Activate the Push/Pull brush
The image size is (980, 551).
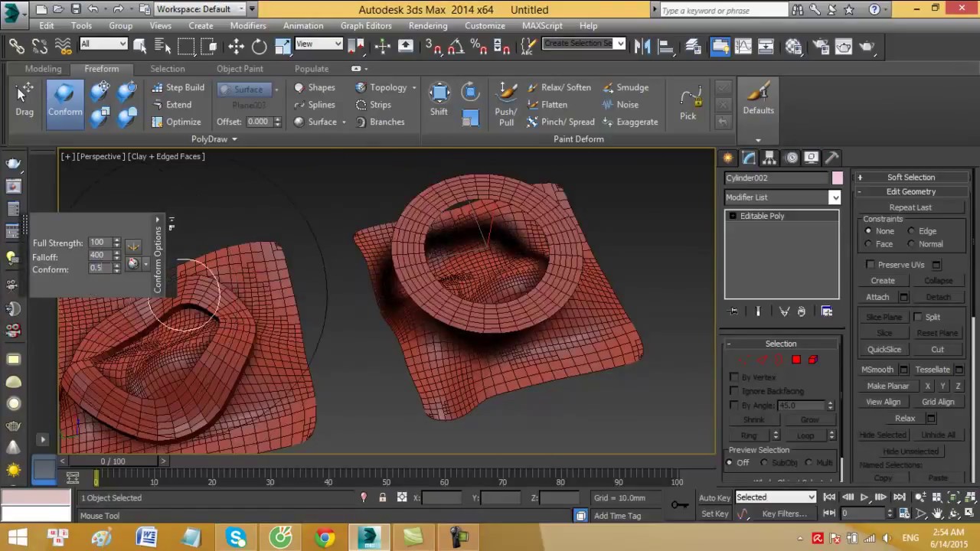pos(506,104)
